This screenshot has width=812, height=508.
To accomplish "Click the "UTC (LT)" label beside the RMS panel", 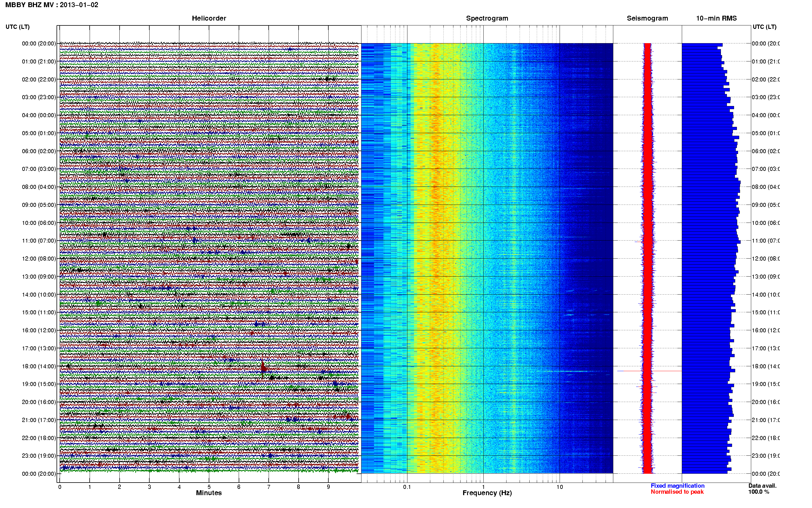I will click(764, 27).
